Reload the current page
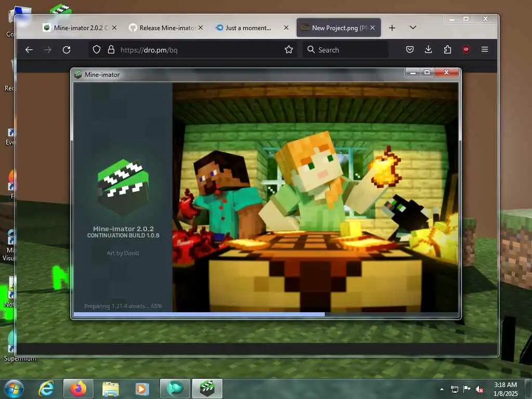The image size is (532, 399). [x=66, y=50]
